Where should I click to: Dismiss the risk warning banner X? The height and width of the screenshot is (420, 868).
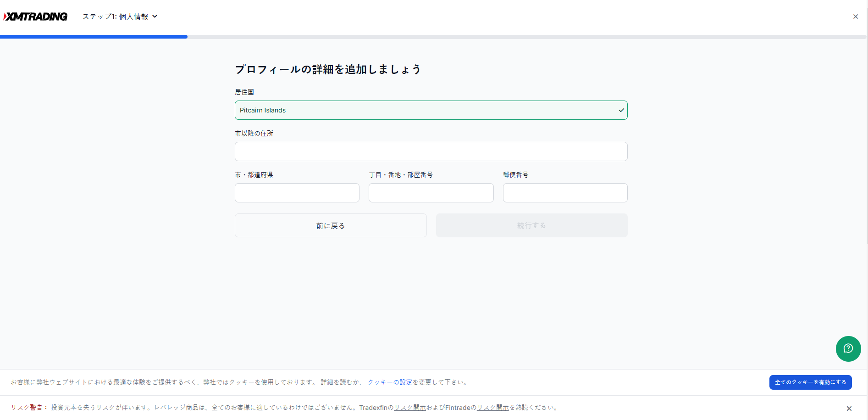(849, 409)
